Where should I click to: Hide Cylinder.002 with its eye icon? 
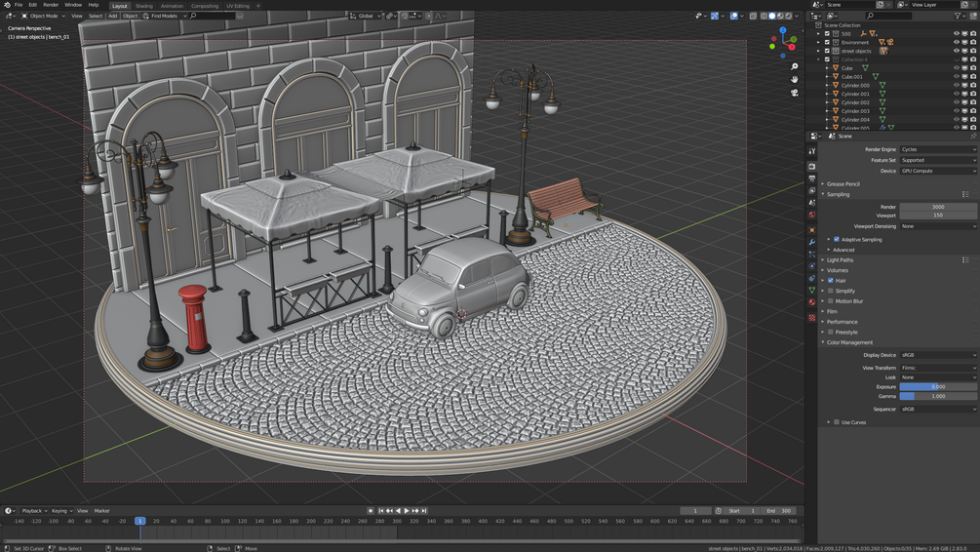(x=957, y=101)
